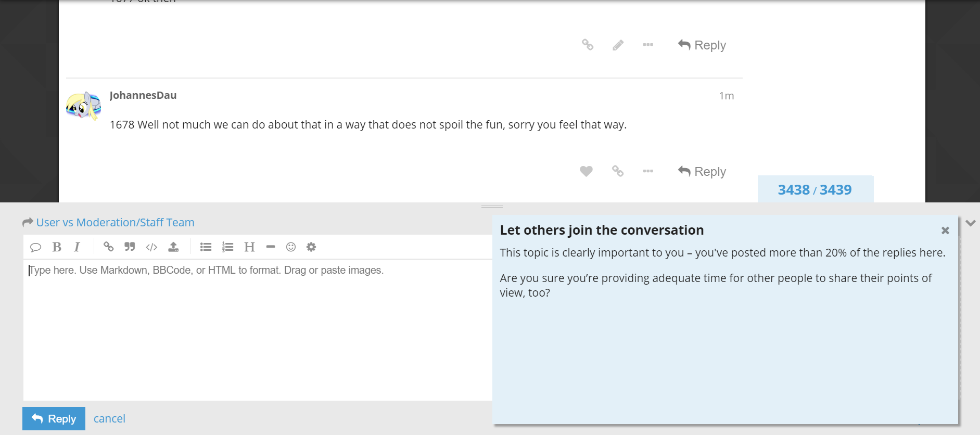This screenshot has height=435, width=980.
Task: Insert a bulleted list
Action: tap(206, 247)
